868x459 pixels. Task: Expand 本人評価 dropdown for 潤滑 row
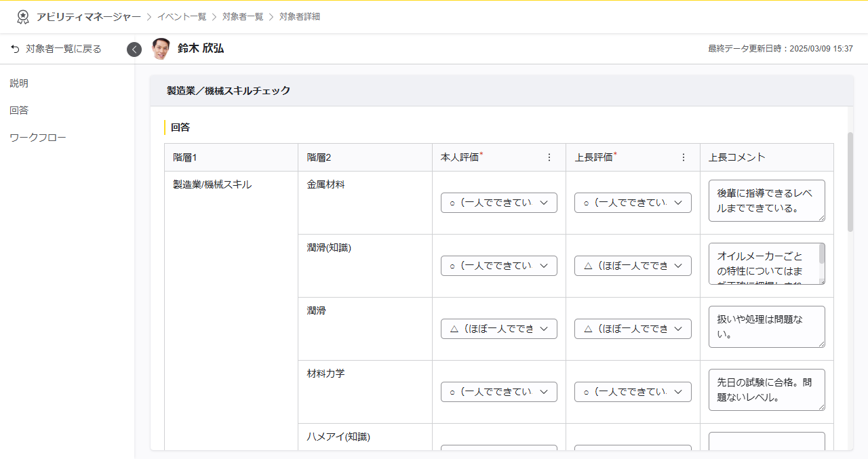pos(498,329)
